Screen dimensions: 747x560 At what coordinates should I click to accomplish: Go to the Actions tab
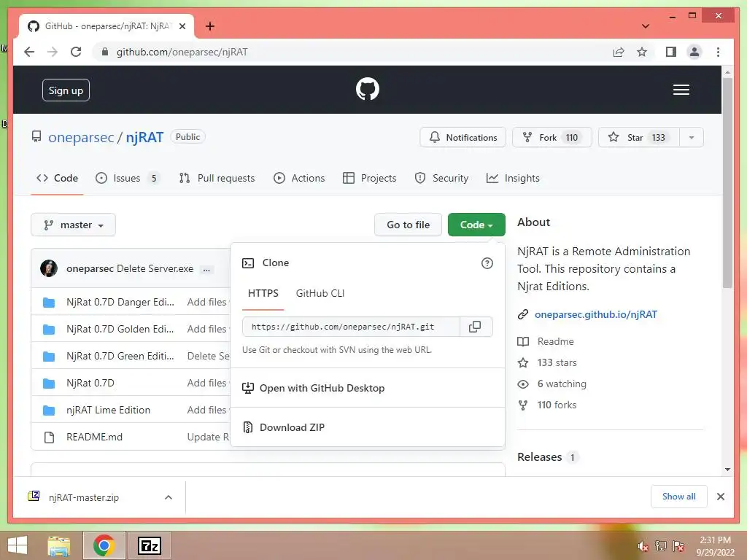(x=299, y=178)
